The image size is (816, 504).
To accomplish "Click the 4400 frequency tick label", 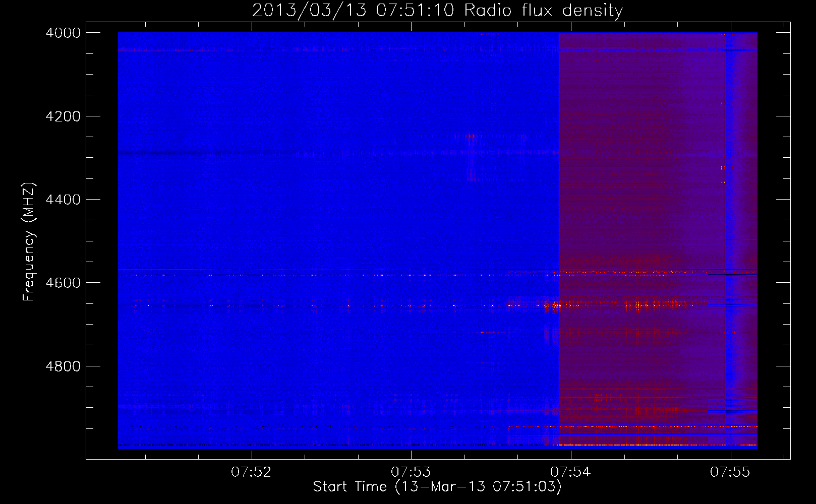I will pos(63,200).
